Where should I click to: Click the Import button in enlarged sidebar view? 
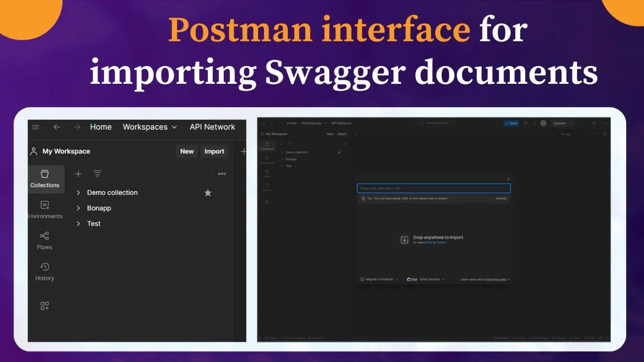click(214, 151)
